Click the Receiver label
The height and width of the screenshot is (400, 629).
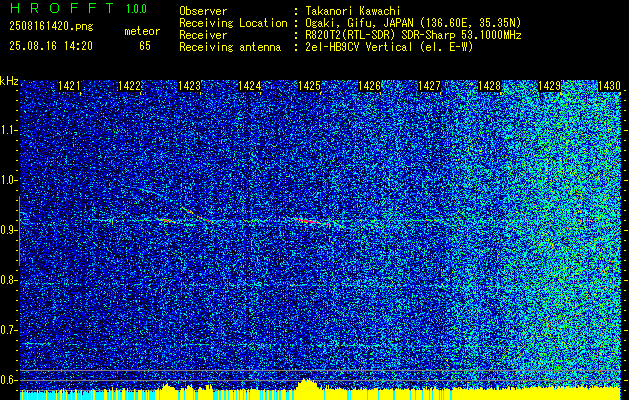203,35
